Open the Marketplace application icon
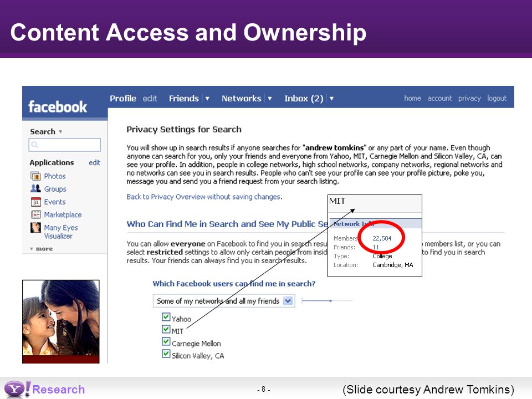The height and width of the screenshot is (399, 532). pyautogui.click(x=35, y=215)
